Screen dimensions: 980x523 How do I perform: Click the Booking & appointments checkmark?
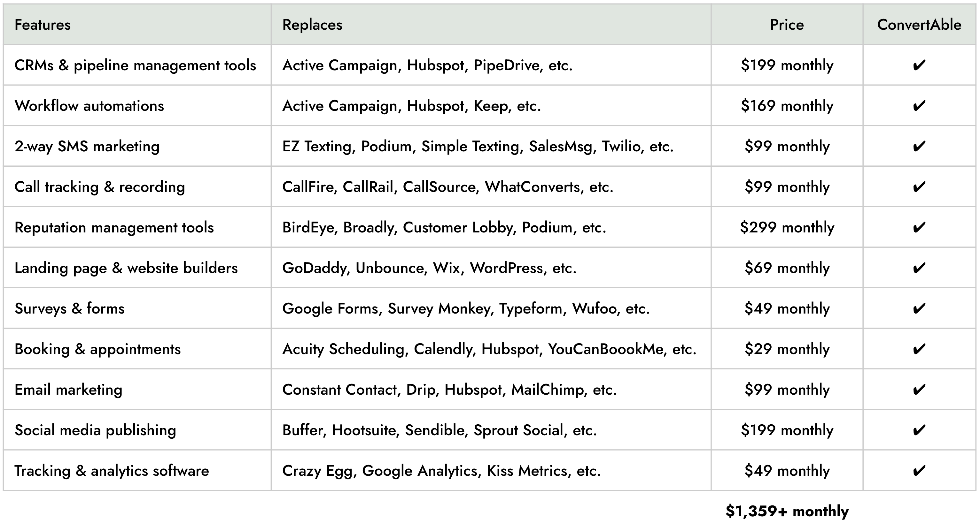919,349
